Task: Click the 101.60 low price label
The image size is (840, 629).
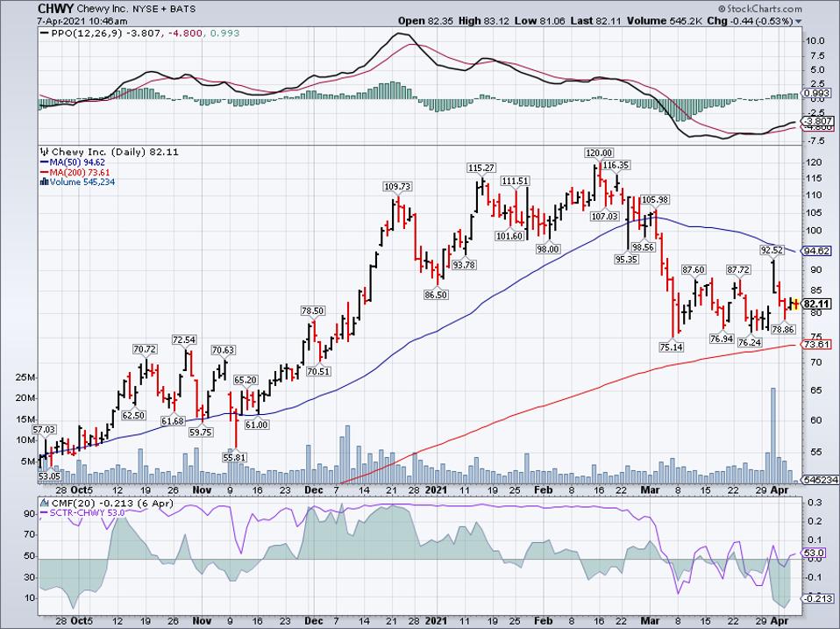Action: pyautogui.click(x=509, y=236)
